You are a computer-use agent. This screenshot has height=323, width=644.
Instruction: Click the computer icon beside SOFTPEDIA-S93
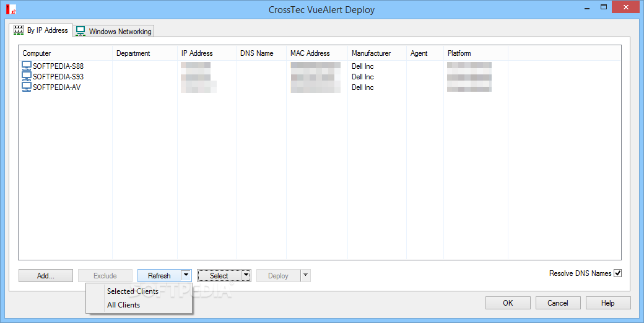(x=27, y=76)
